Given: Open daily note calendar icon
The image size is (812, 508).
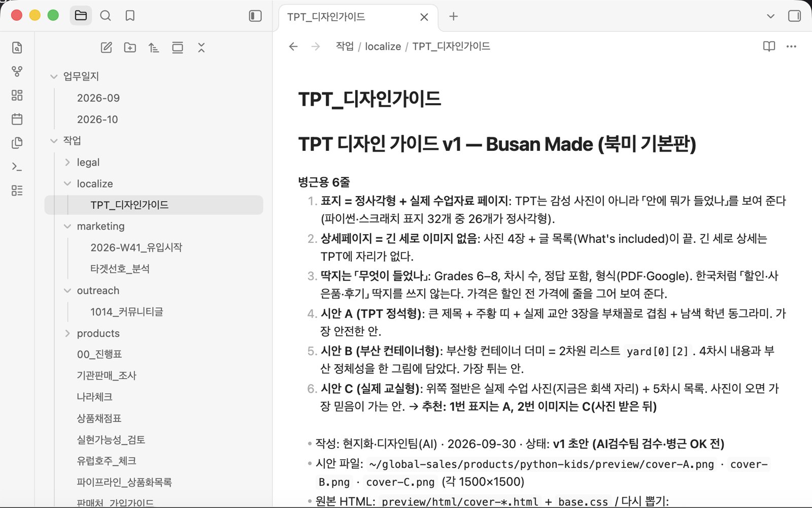Looking at the screenshot, I should coord(17,119).
